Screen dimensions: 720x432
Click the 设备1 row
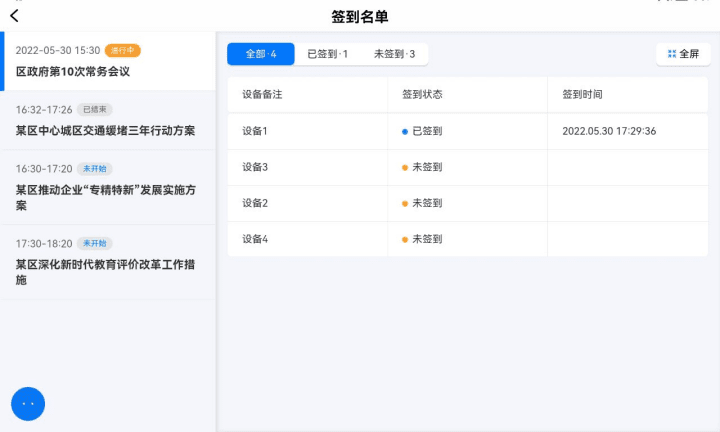(467, 131)
